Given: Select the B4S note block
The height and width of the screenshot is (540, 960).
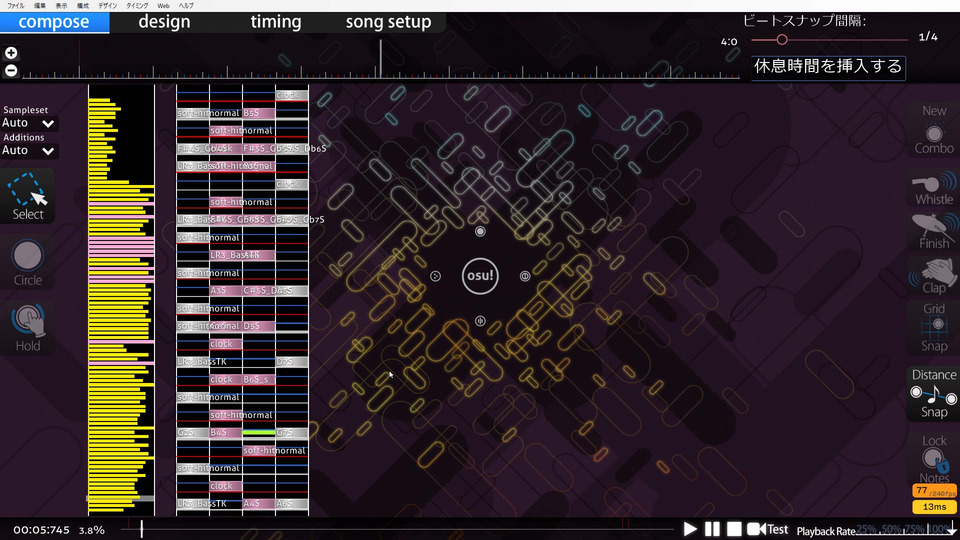Looking at the screenshot, I should click(225, 433).
